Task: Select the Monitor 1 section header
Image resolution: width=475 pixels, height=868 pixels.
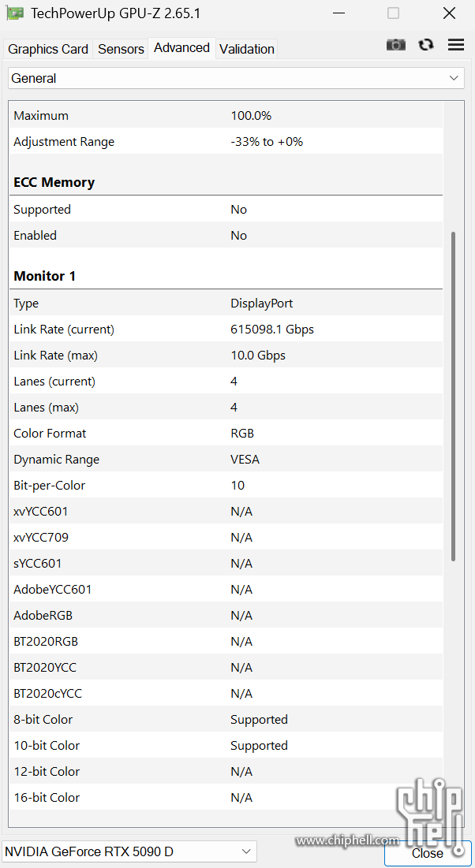Action: 44,276
